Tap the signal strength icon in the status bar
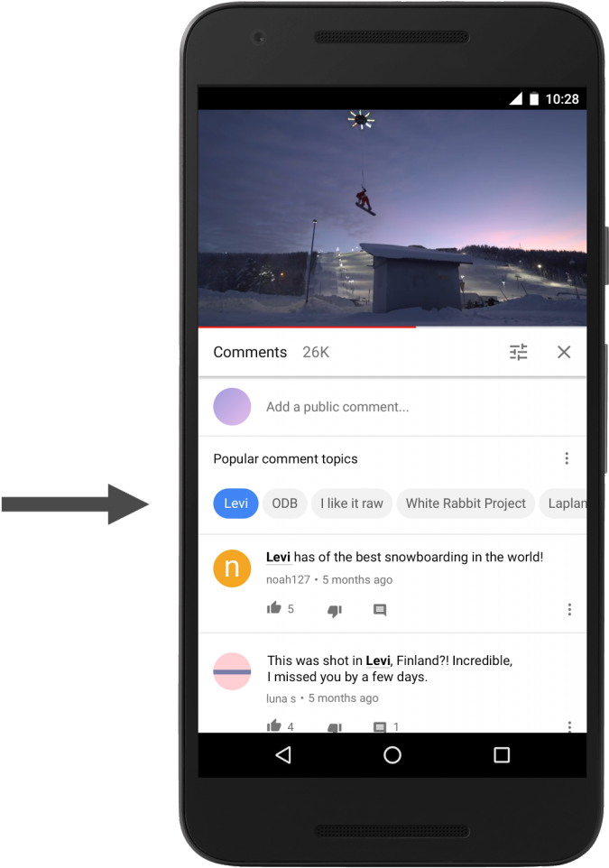This screenshot has height=868, width=609. click(515, 98)
